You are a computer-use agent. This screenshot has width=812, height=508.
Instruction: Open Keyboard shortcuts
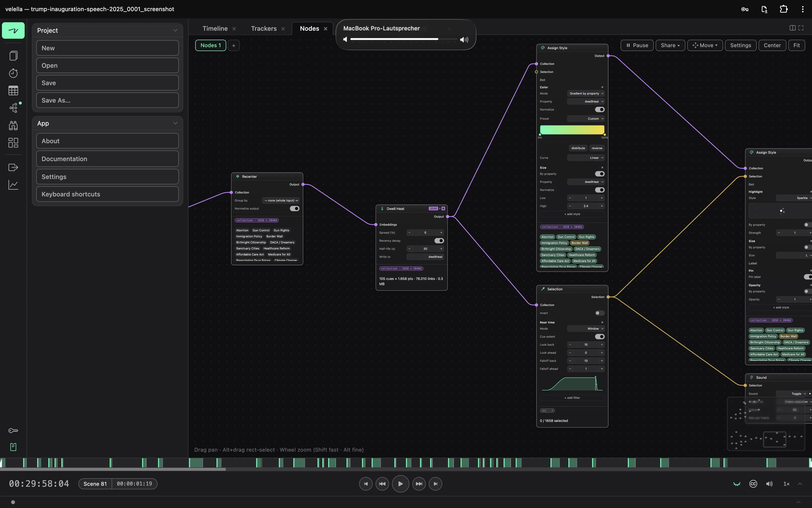[x=107, y=194]
